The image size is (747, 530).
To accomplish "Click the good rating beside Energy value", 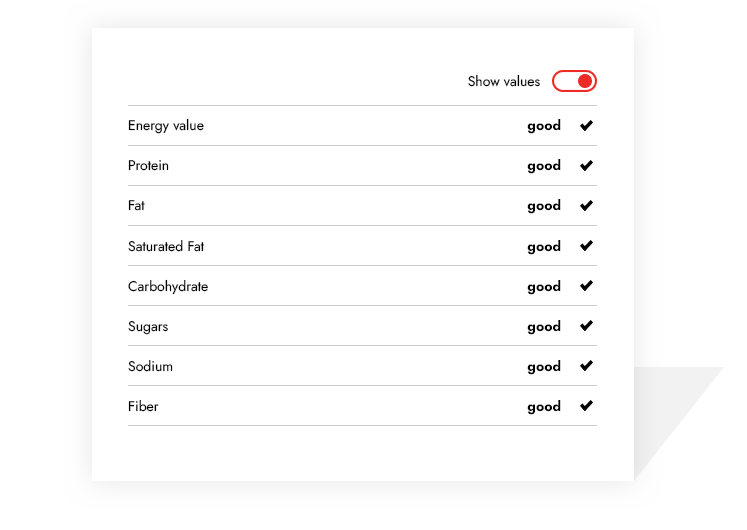I will pyautogui.click(x=544, y=126).
